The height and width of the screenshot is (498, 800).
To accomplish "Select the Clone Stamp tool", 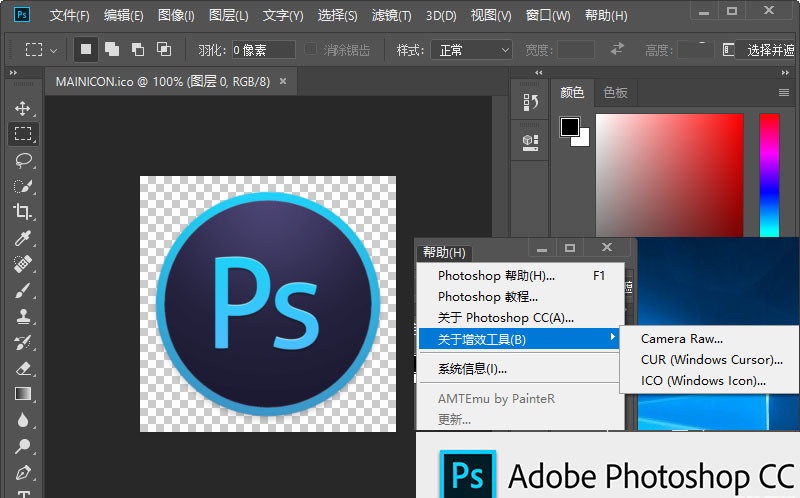I will click(22, 316).
